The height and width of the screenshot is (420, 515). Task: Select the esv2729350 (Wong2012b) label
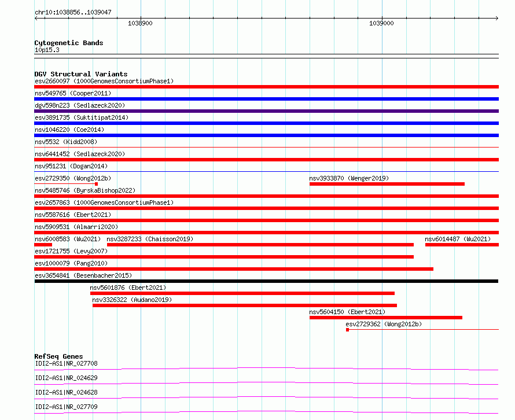tap(73, 178)
